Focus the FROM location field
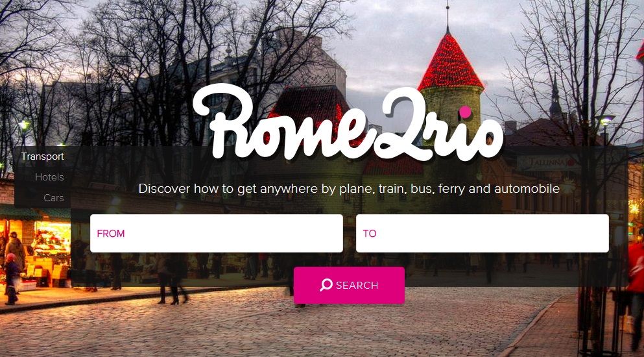The height and width of the screenshot is (357, 644). coord(217,233)
